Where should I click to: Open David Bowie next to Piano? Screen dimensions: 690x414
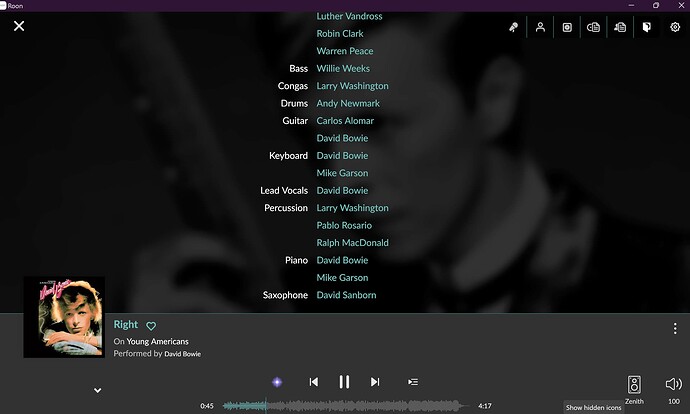[x=342, y=260]
